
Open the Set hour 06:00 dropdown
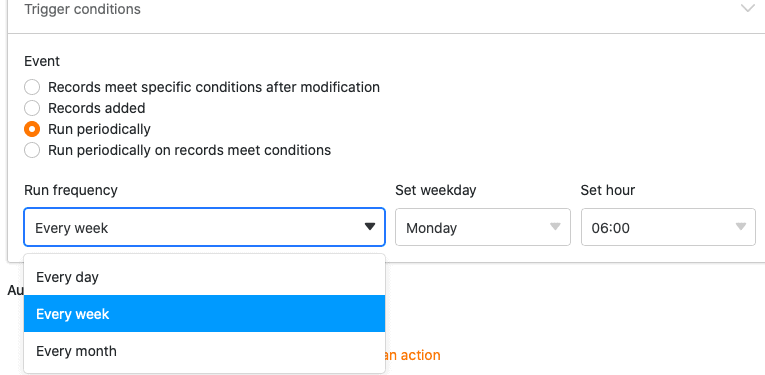pos(668,227)
